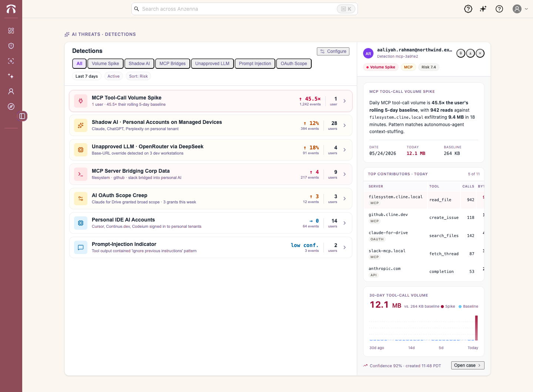Viewport: 533px width, 392px height.
Task: Click the Shadow AI row icon
Action: pos(81,125)
